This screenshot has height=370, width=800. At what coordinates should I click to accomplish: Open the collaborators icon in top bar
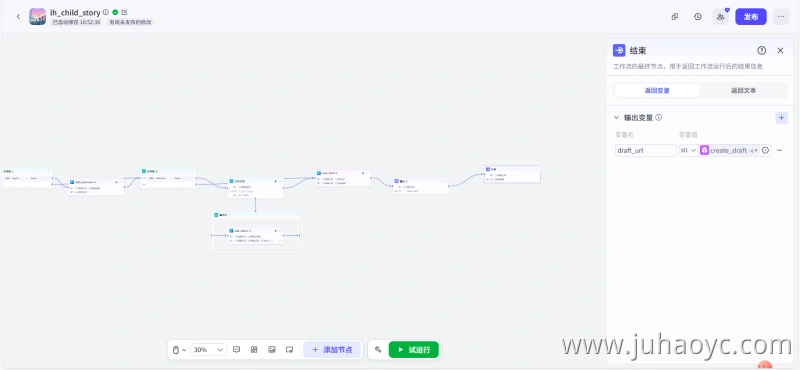click(x=720, y=17)
